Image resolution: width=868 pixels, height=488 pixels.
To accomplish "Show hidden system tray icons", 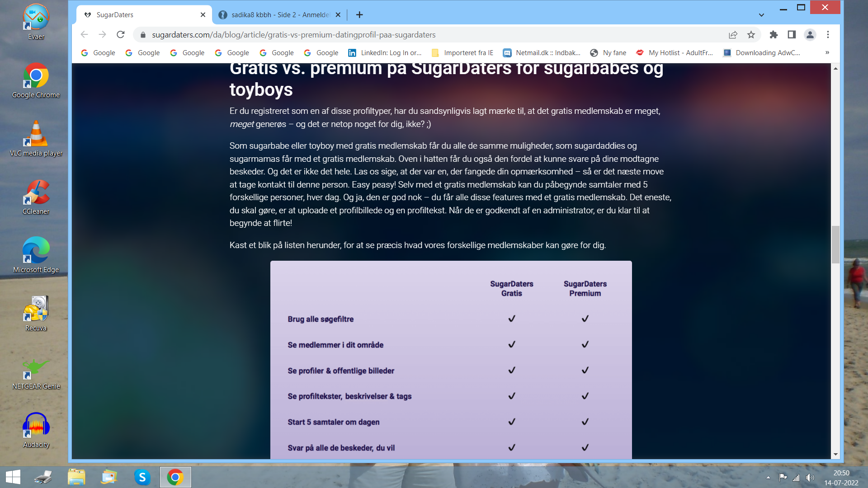I will [768, 478].
